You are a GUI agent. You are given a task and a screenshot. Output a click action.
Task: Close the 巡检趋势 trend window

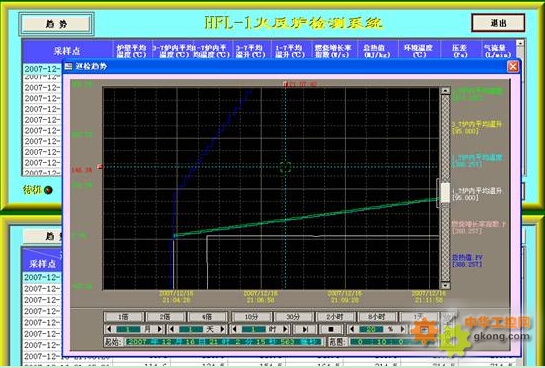[x=513, y=66]
